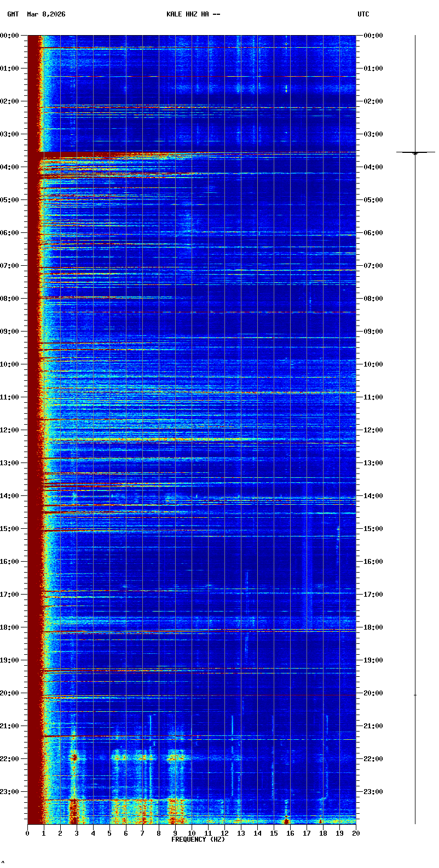Click the 0 tick on frequency axis

point(27,833)
